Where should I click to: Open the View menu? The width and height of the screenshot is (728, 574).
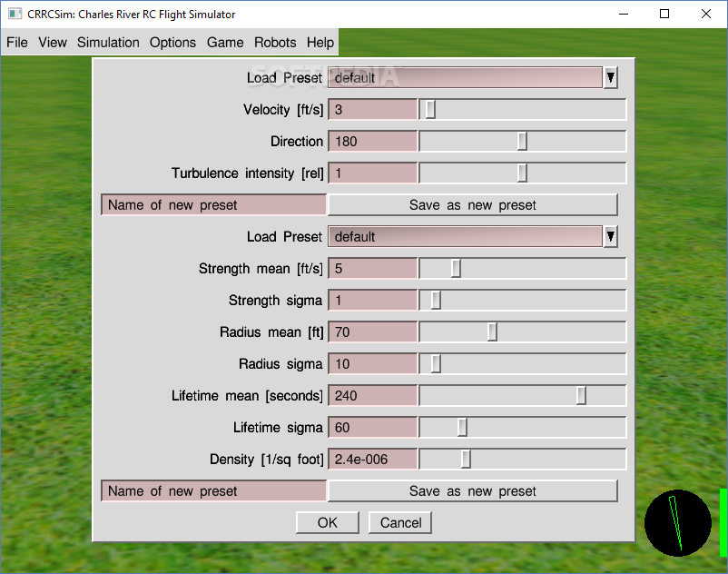pyautogui.click(x=53, y=43)
